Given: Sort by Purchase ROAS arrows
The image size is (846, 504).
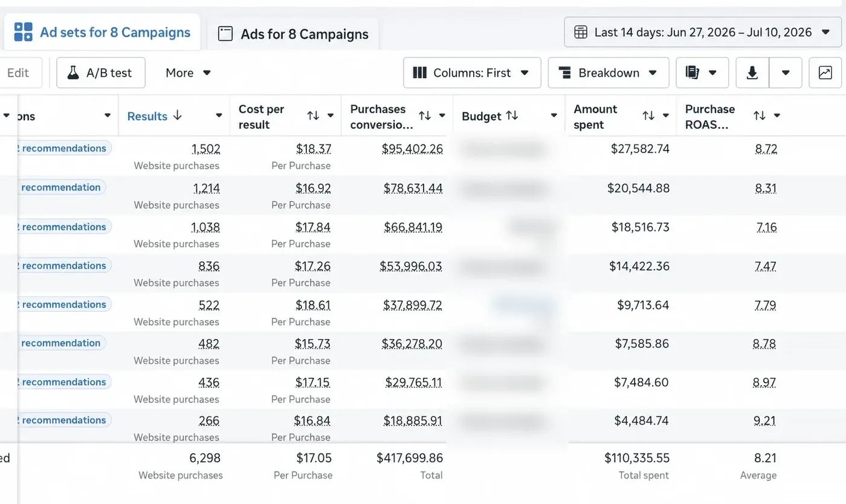Looking at the screenshot, I should click(x=760, y=115).
